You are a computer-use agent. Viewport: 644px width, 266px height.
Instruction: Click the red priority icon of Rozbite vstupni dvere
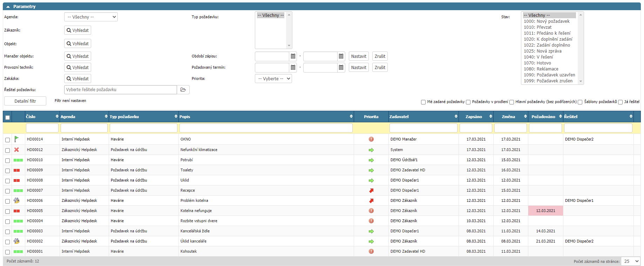(x=371, y=221)
